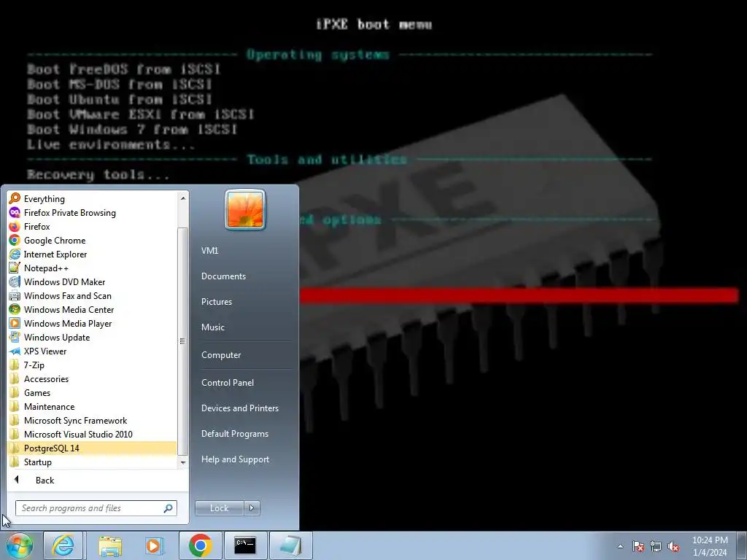747x560 pixels.
Task: Open Chrome from the taskbar
Action: 200,545
